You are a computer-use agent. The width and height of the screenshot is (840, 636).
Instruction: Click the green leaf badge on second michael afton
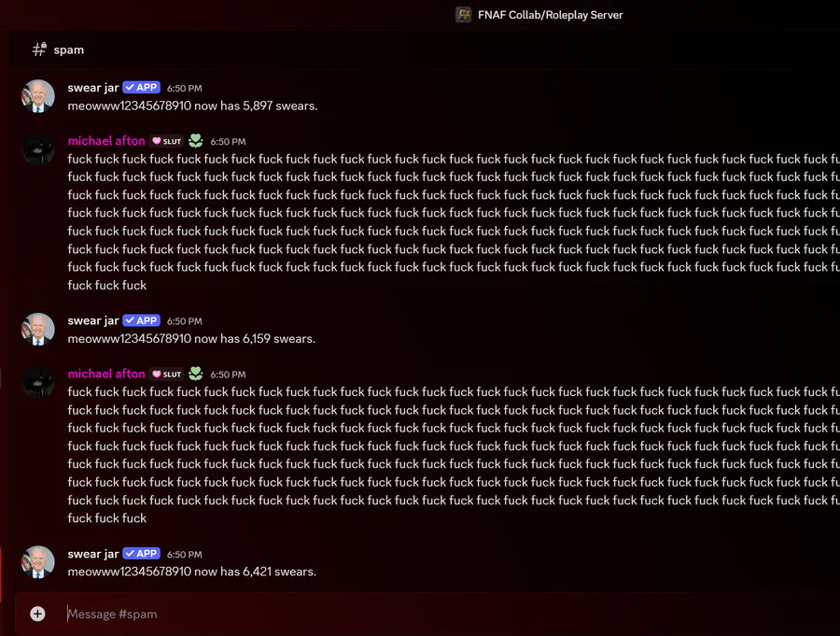[196, 374]
